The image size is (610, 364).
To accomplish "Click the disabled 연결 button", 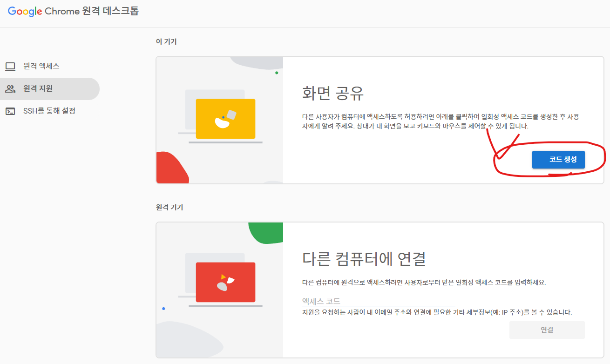I will point(547,330).
